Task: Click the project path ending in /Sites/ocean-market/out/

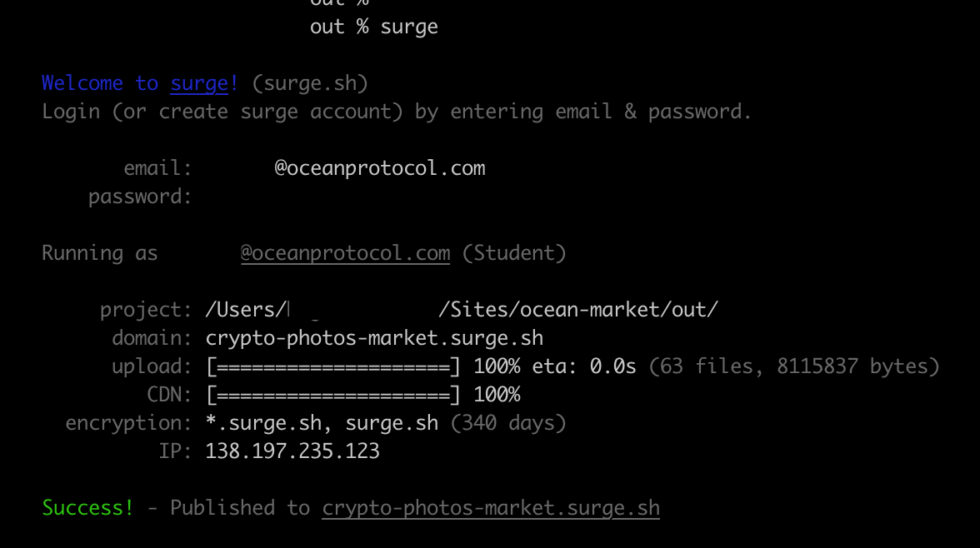Action: click(x=462, y=310)
